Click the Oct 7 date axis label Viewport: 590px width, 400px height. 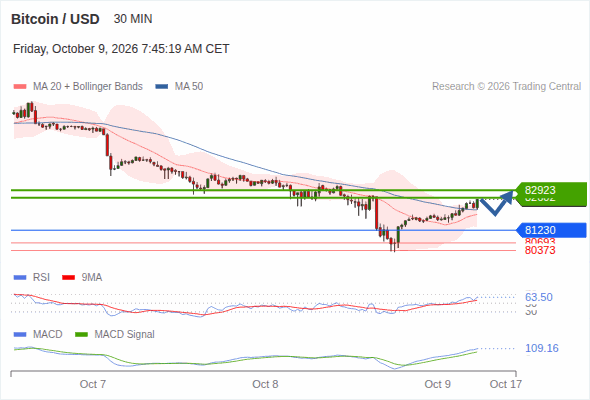(93, 384)
